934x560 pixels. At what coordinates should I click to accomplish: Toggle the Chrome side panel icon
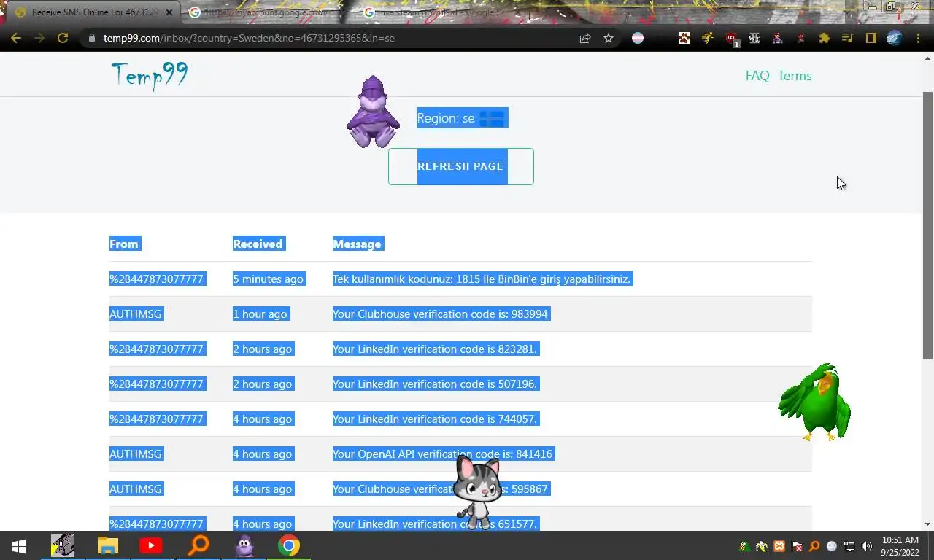click(x=871, y=38)
